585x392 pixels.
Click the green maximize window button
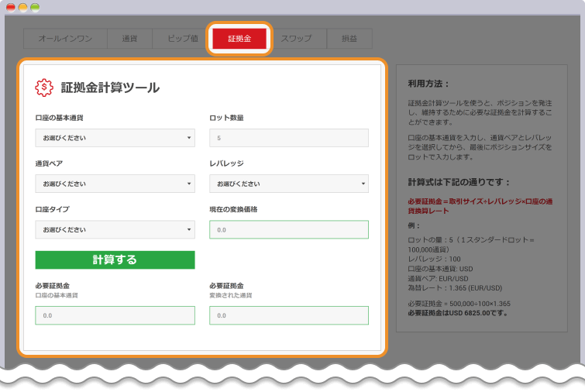[35, 7]
